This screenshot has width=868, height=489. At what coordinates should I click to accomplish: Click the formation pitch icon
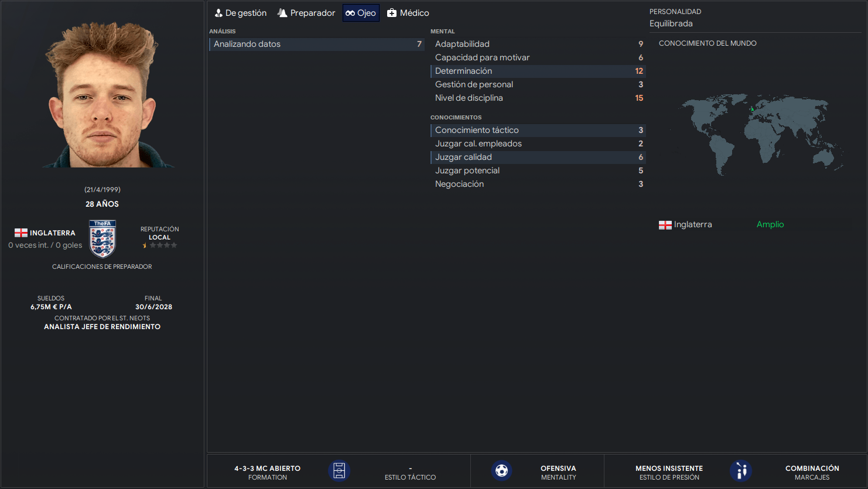click(339, 471)
